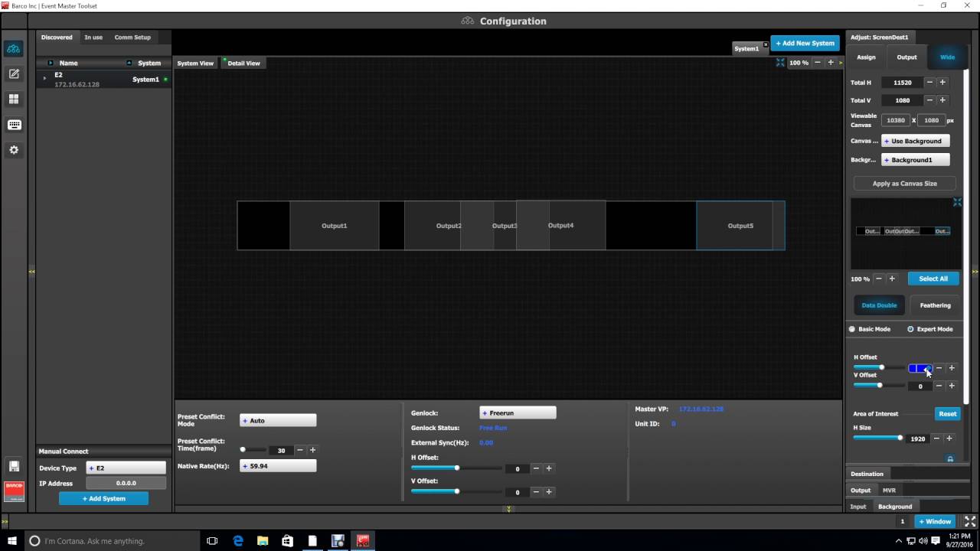Open the Preset Conflict Mode Auto dropdown
The height and width of the screenshot is (551, 980).
[x=278, y=420]
